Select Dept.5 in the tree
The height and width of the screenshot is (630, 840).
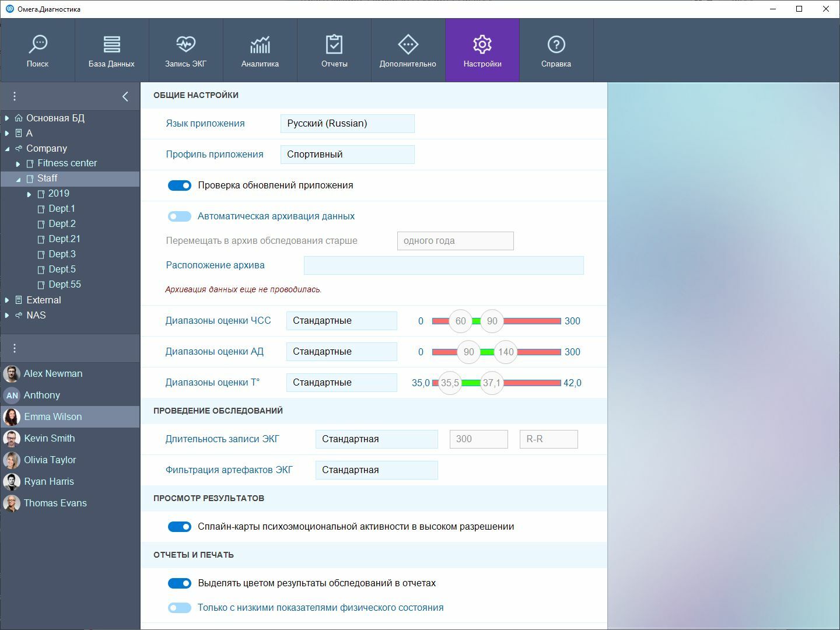pos(62,269)
